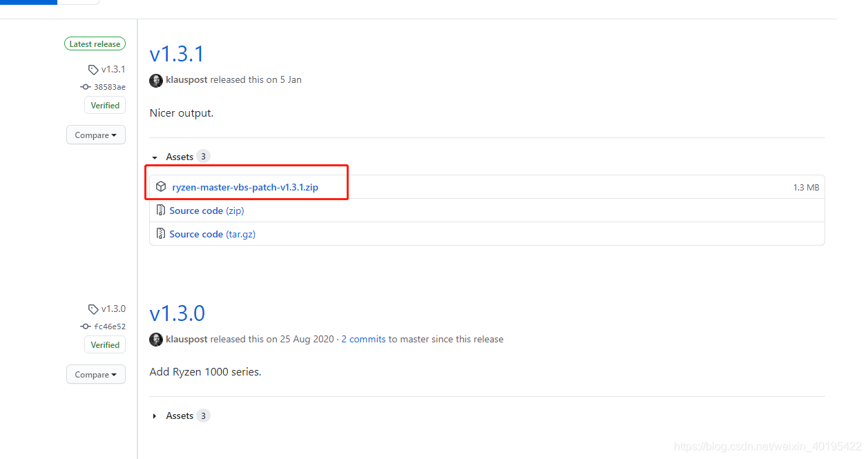Open the v1.3.0 tag link in sidebar
This screenshot has height=459, width=868.
(113, 309)
